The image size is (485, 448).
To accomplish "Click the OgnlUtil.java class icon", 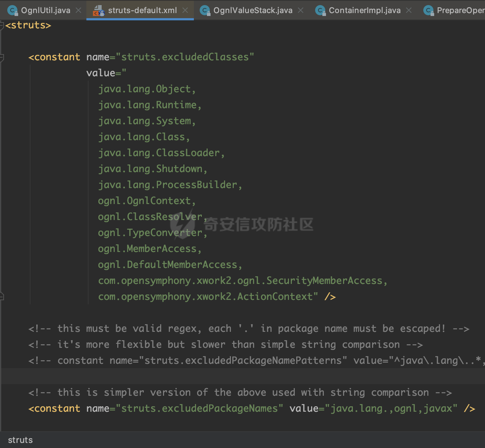I will click(12, 11).
